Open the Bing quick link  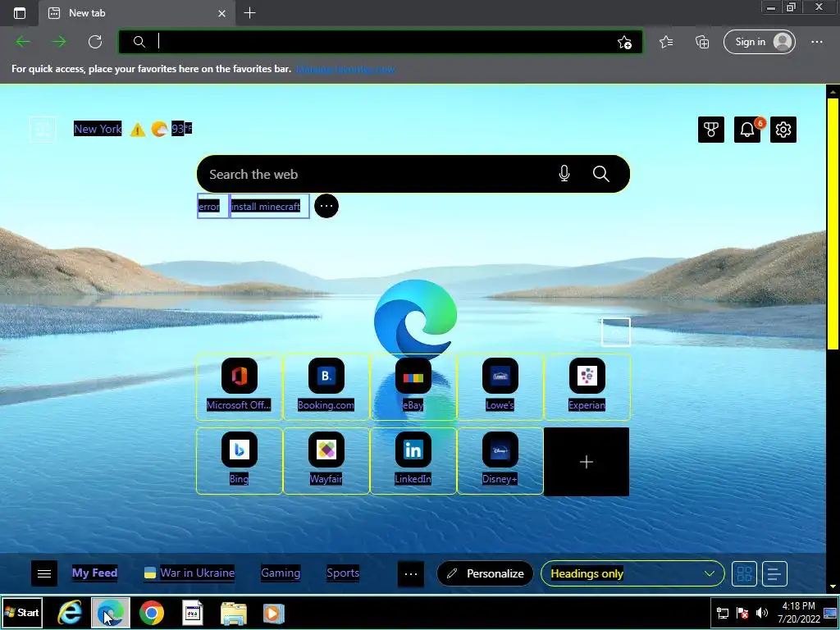click(x=239, y=461)
